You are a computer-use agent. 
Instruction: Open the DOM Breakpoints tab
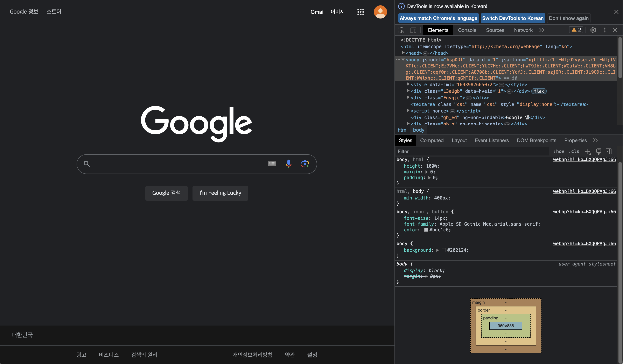[x=537, y=140]
